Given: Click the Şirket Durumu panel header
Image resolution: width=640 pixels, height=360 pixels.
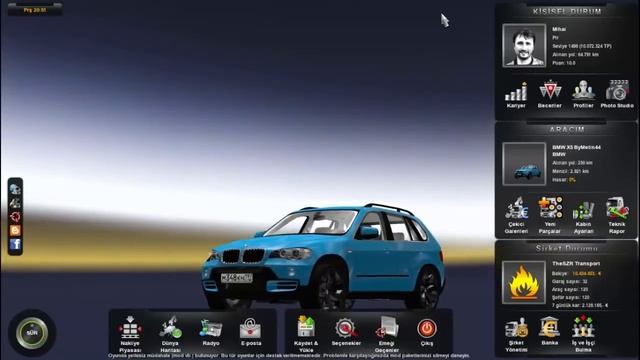Looking at the screenshot, I should (567, 248).
